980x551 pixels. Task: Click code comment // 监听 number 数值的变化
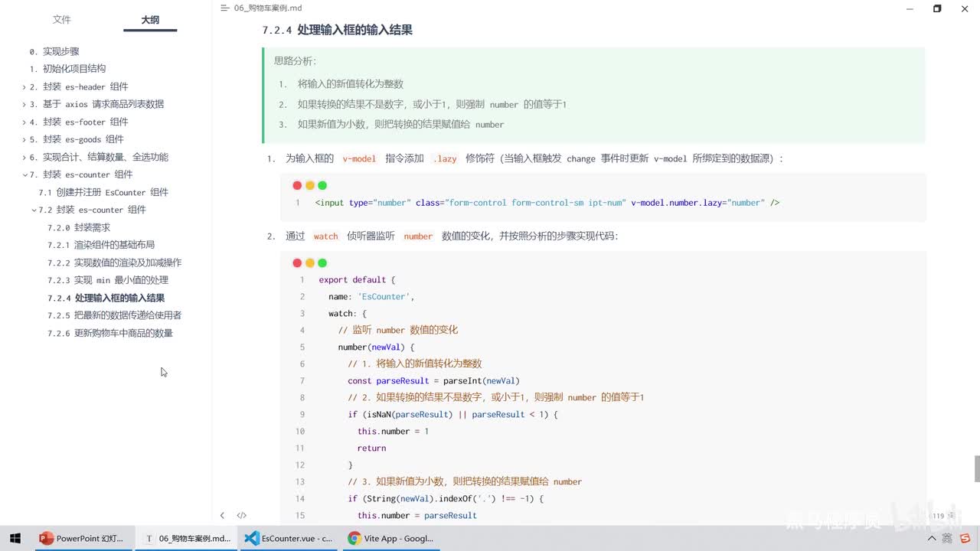pyautogui.click(x=398, y=331)
